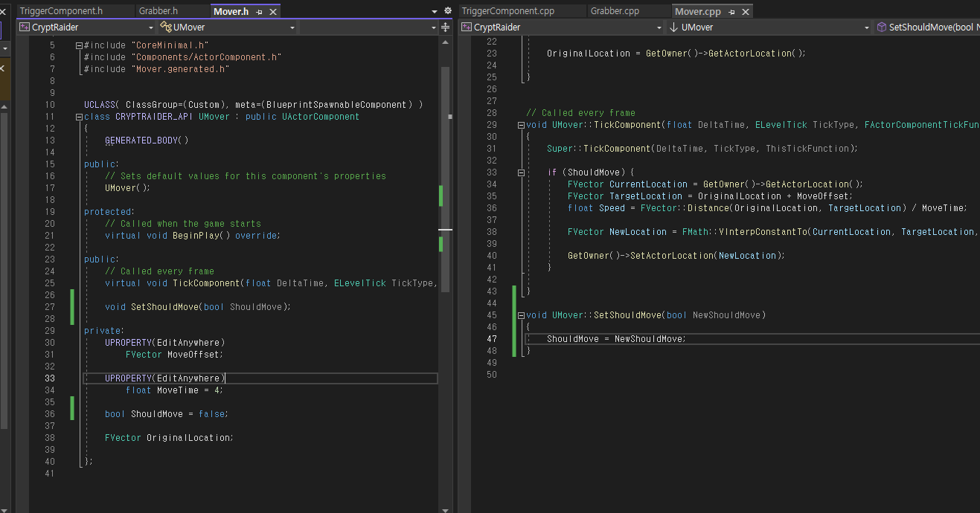Click the protected: access specifier
This screenshot has width=980, height=513.
(109, 212)
